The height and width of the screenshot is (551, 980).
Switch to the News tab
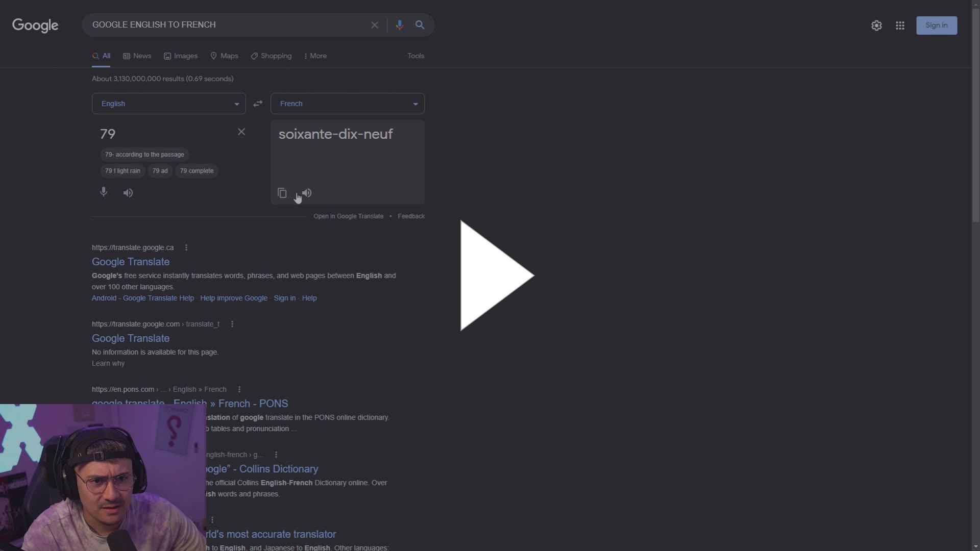click(x=136, y=56)
